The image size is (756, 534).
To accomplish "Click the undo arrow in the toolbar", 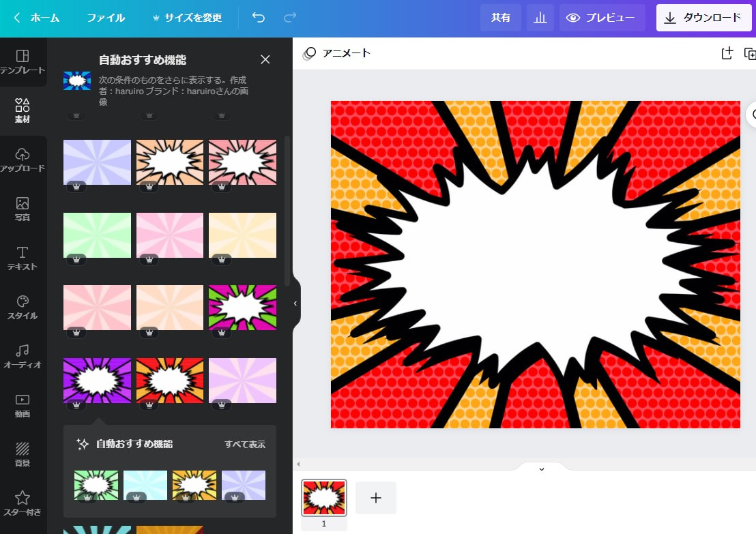I will coord(258,18).
